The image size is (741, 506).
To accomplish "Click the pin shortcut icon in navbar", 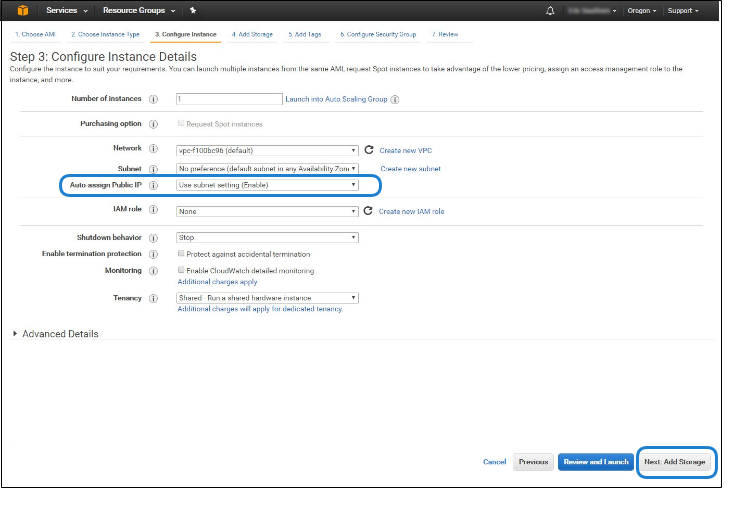I will tap(193, 10).
